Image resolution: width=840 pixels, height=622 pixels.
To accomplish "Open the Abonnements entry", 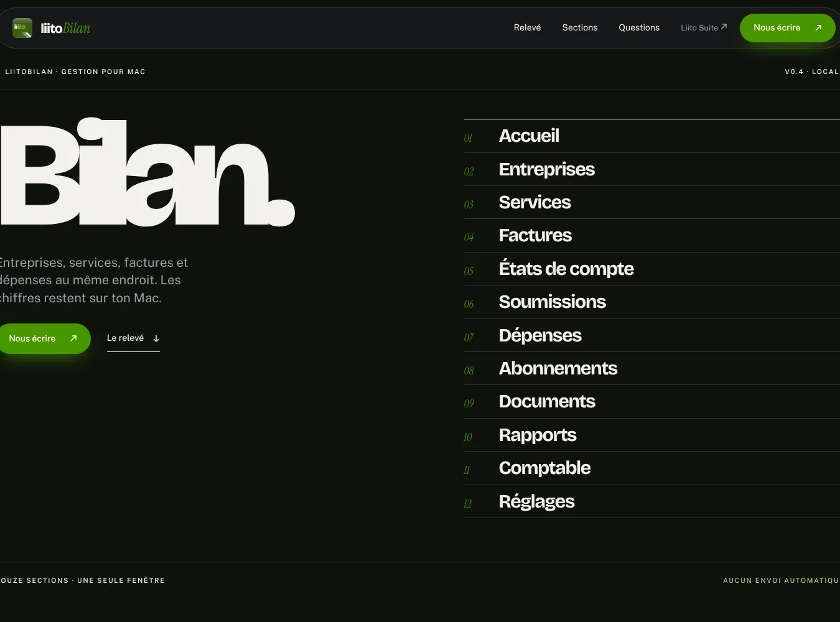I will (x=652, y=368).
